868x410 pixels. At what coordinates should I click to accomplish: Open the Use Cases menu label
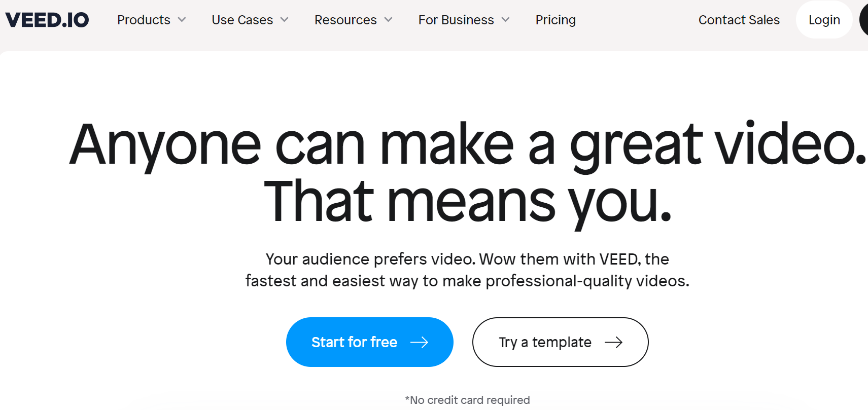pos(242,20)
